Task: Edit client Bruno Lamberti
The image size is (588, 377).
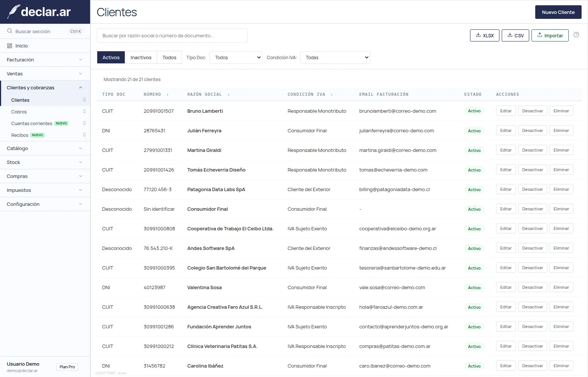Action: point(506,111)
